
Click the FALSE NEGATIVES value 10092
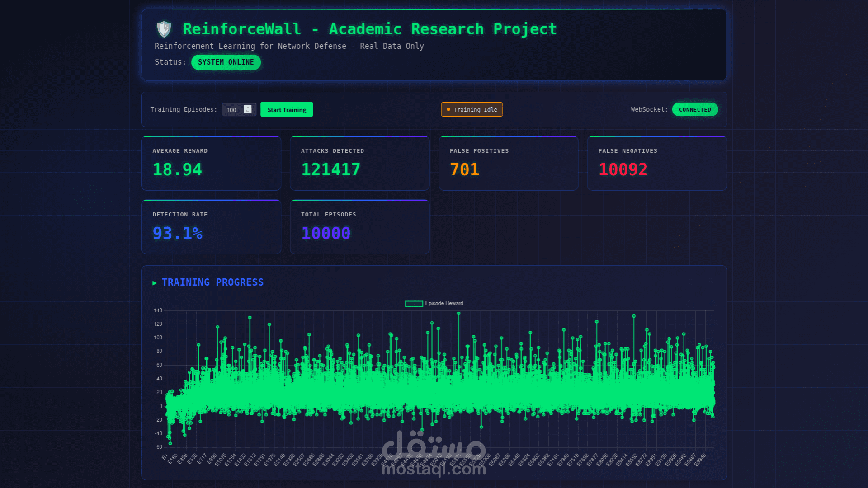pos(623,170)
